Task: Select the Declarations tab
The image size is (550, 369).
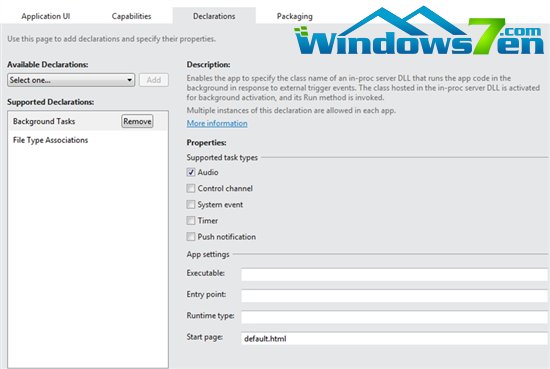Action: pyautogui.click(x=214, y=16)
